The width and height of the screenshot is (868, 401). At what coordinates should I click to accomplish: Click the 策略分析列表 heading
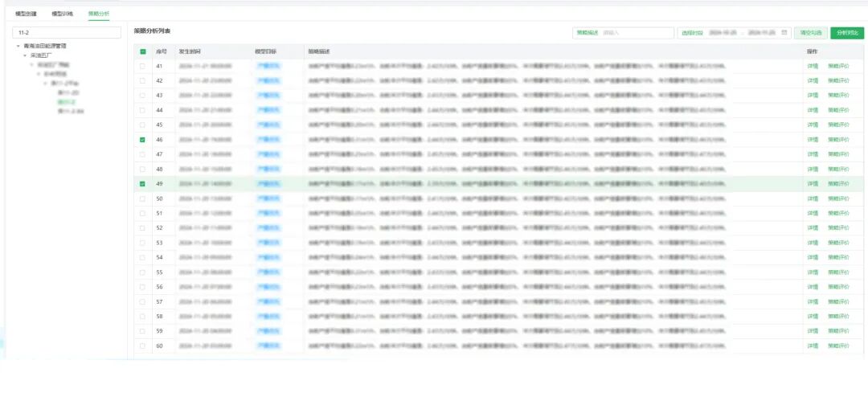point(152,31)
